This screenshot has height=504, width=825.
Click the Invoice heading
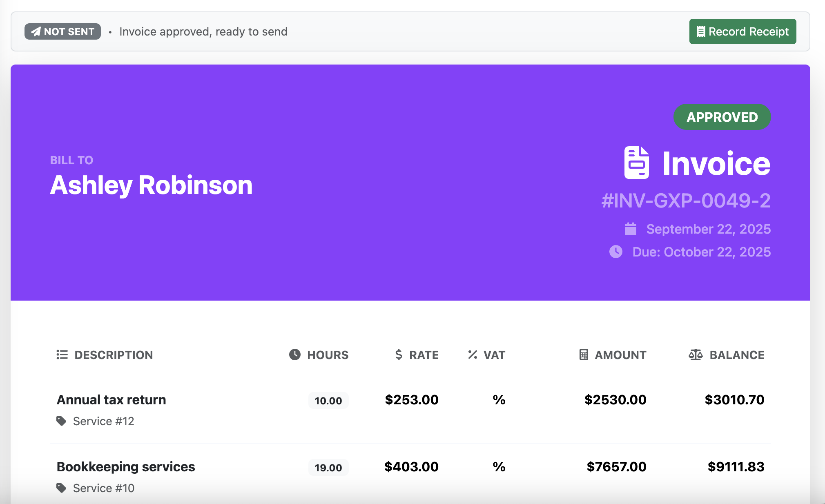coord(716,163)
